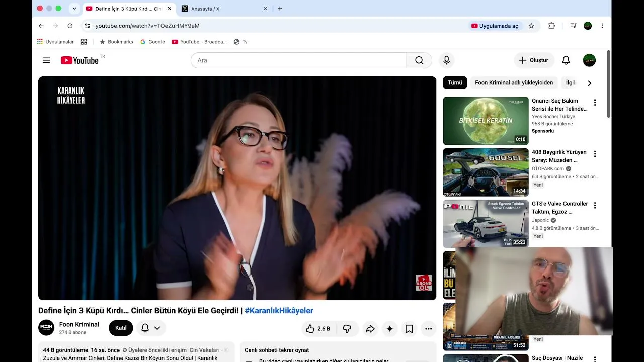Open the Bookmarks folder in bookmarks bar

click(116, 42)
